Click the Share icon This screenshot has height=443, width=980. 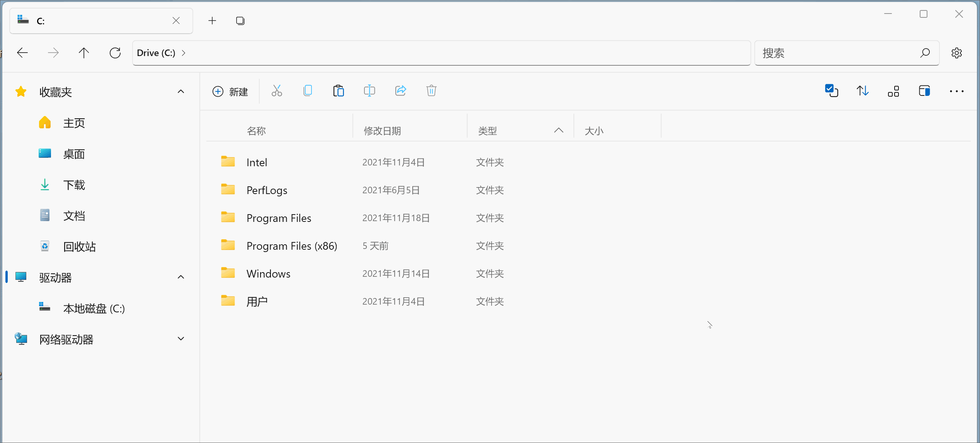tap(400, 91)
